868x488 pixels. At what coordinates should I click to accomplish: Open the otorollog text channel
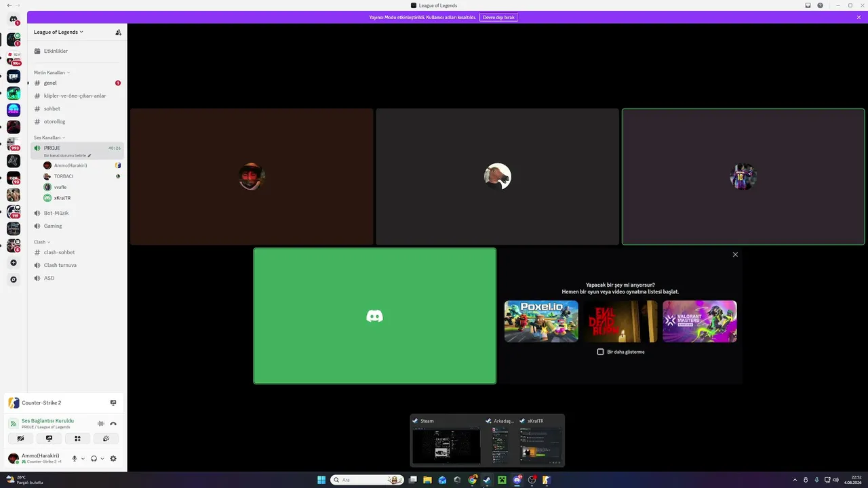[77, 121]
